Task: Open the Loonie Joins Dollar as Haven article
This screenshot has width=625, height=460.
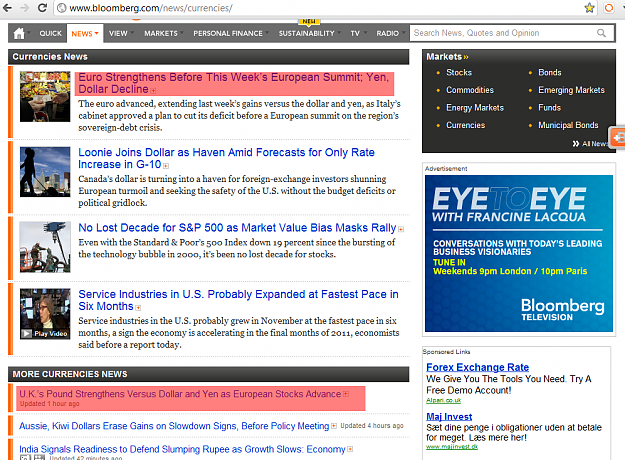Action: point(226,158)
